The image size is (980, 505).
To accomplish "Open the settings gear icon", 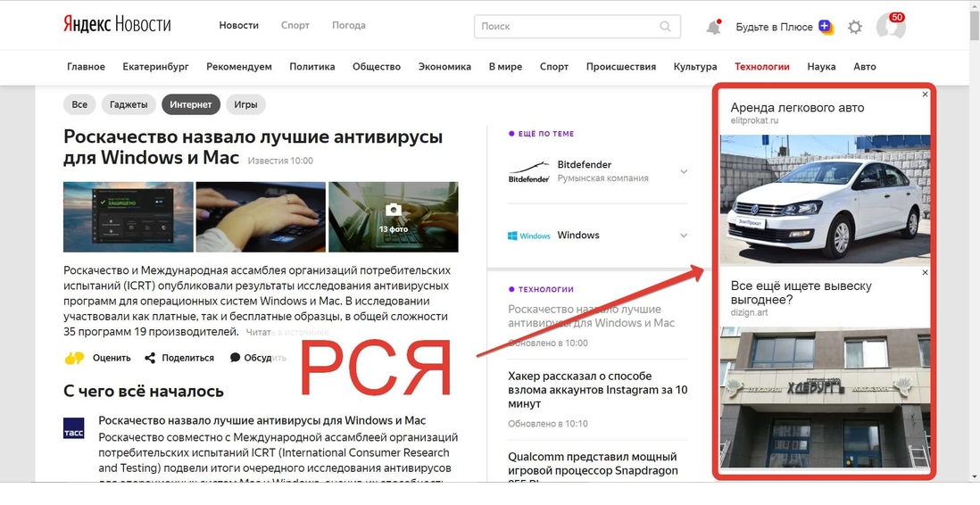I will click(854, 27).
